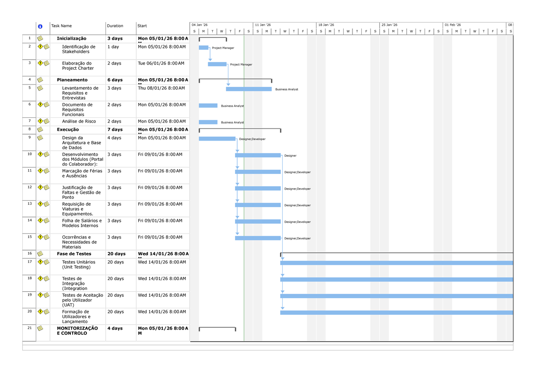Click the Análise de Risco Gantt bar
The height and width of the screenshot is (392, 555).
click(x=208, y=122)
